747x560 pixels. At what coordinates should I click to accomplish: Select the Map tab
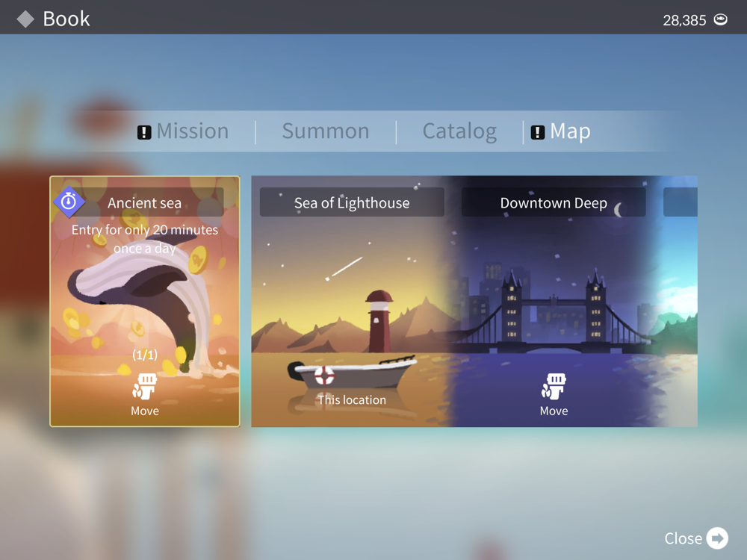[x=570, y=131]
